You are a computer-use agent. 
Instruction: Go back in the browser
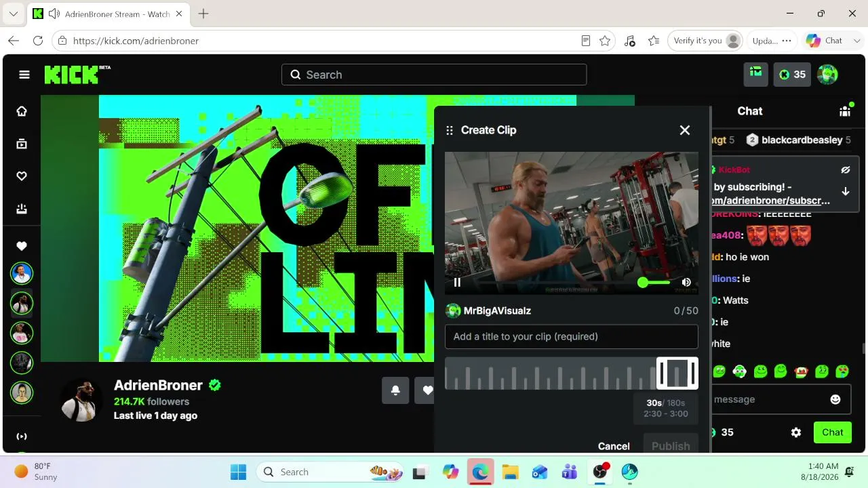tap(14, 41)
